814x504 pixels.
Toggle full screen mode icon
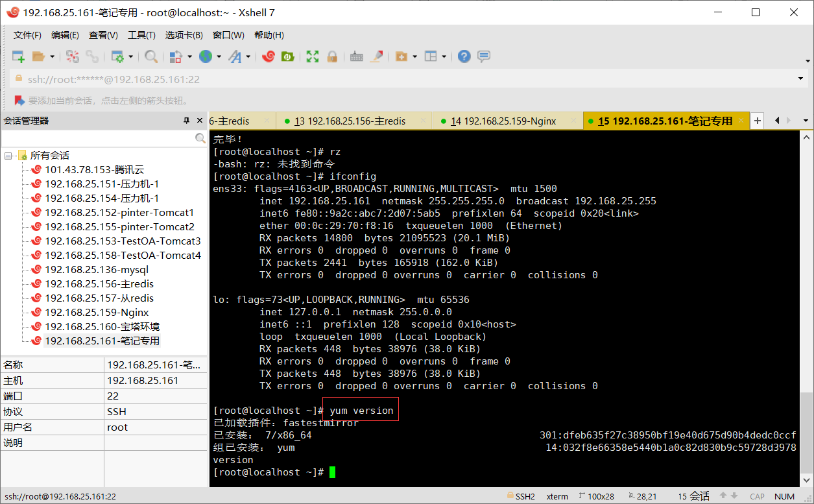pos(313,57)
